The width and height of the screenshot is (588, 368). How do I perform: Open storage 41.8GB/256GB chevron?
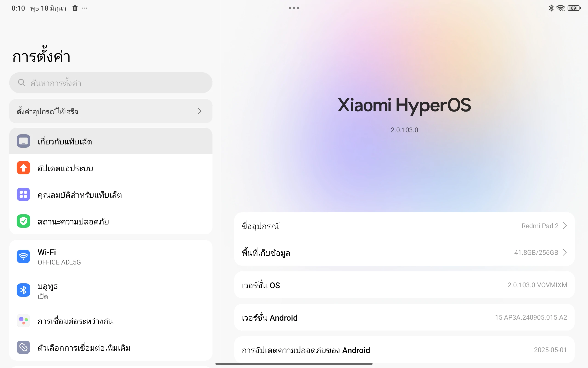(565, 253)
